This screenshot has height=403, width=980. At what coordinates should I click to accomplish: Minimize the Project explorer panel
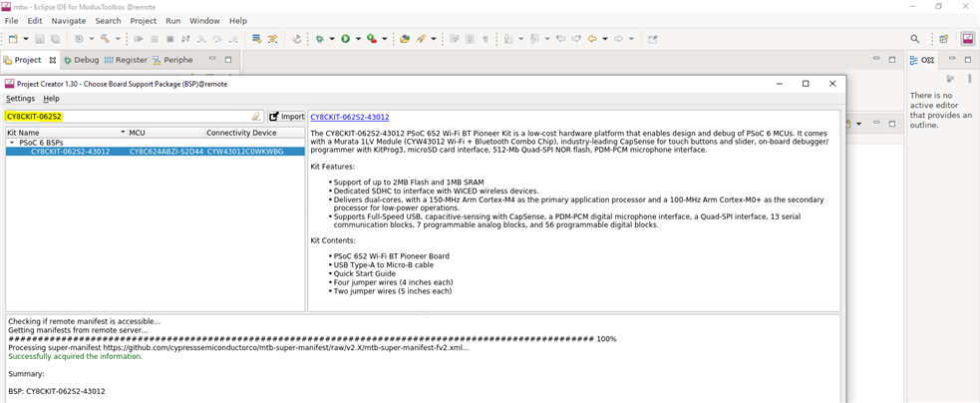click(212, 60)
